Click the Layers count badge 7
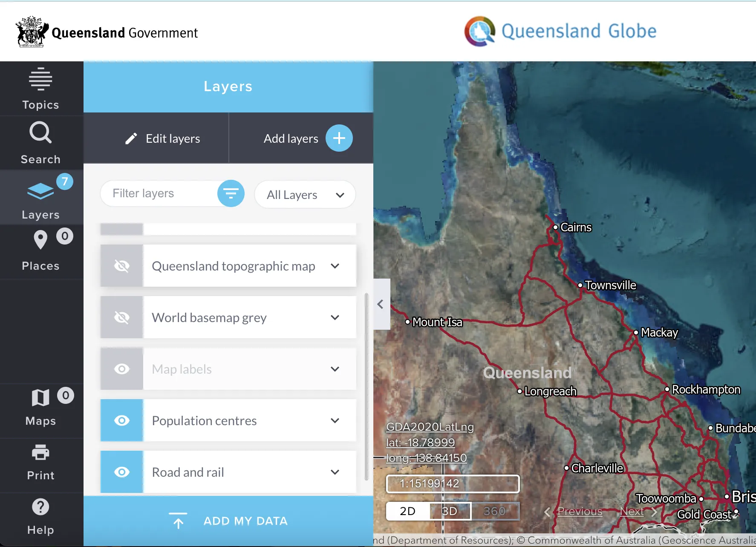Viewport: 756px width, 547px height. click(65, 181)
